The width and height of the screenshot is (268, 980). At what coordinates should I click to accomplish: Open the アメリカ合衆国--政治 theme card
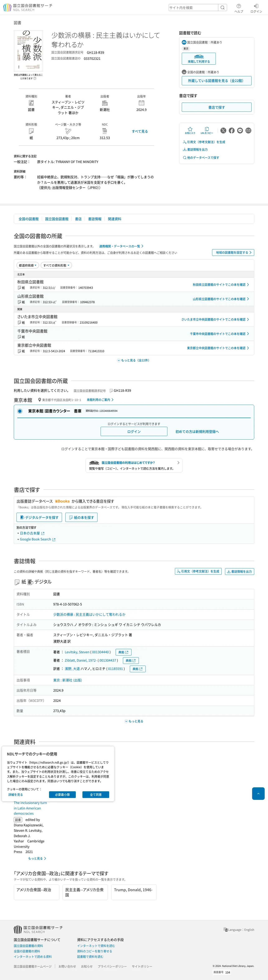click(37, 892)
